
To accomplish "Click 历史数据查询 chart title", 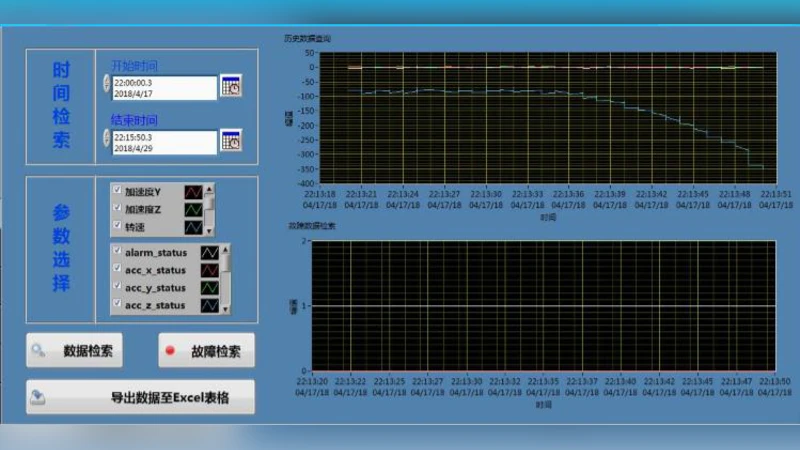I will 308,38.
